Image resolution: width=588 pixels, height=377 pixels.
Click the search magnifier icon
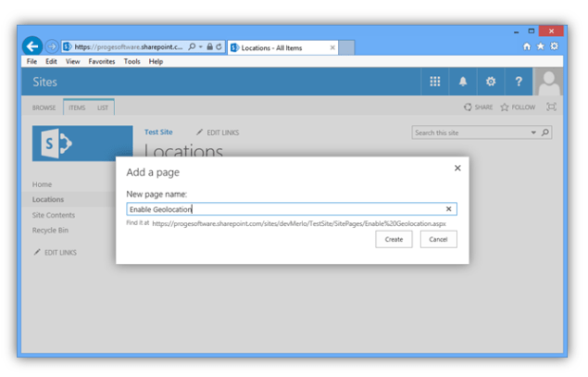pyautogui.click(x=545, y=133)
